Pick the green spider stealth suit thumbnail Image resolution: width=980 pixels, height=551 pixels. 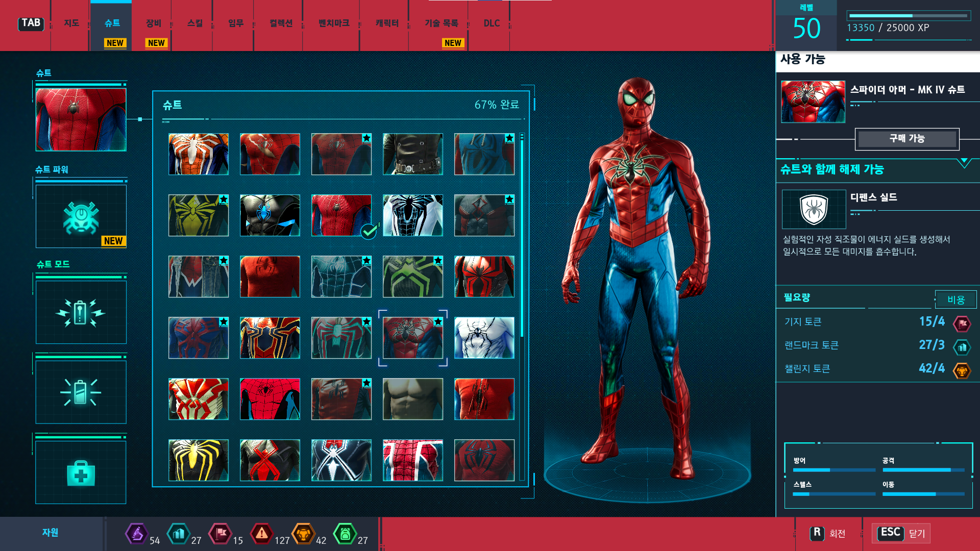click(x=413, y=277)
